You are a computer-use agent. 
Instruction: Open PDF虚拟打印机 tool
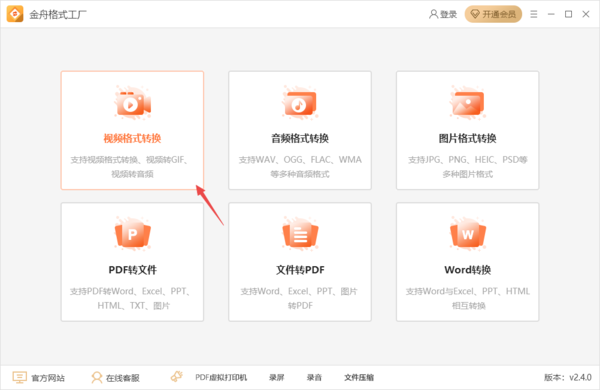[x=221, y=377]
